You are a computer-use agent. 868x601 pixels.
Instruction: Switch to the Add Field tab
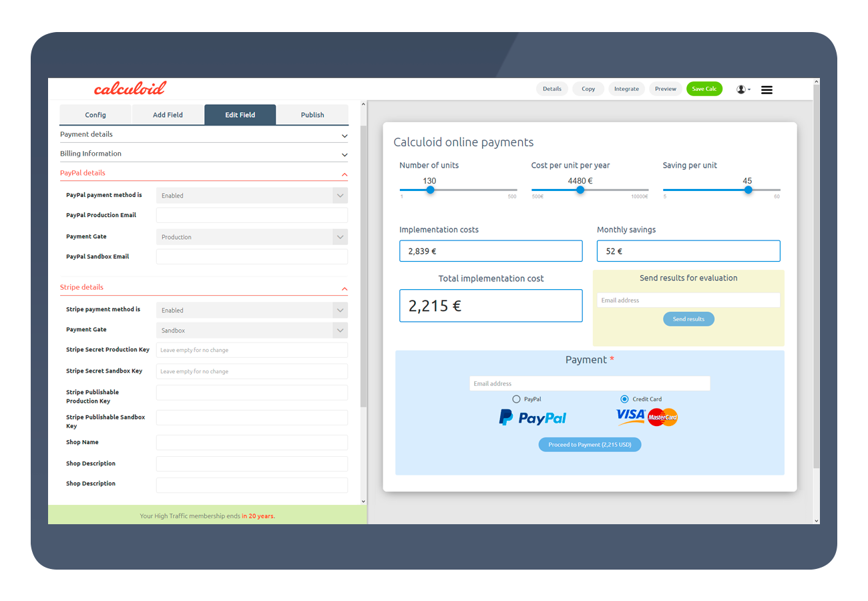pyautogui.click(x=168, y=115)
